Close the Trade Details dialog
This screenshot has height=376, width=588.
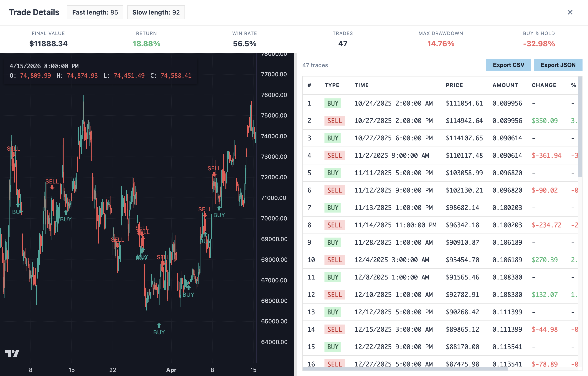[570, 12]
